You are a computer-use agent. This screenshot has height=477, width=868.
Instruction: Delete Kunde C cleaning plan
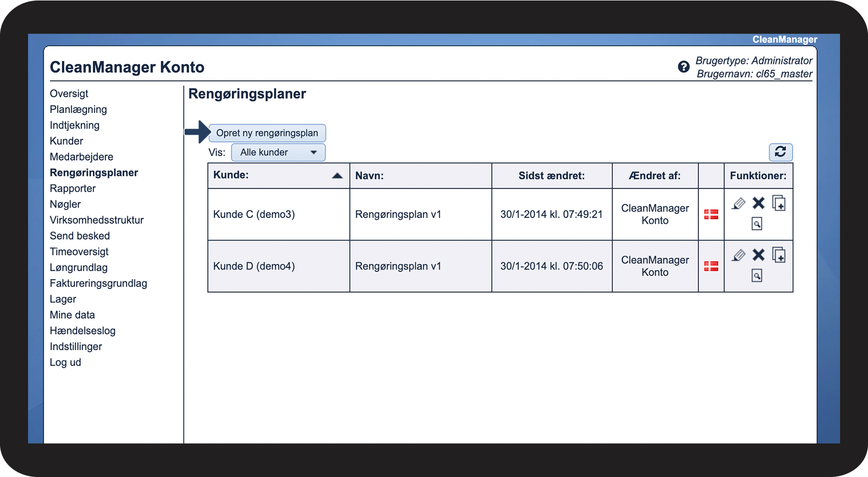758,203
